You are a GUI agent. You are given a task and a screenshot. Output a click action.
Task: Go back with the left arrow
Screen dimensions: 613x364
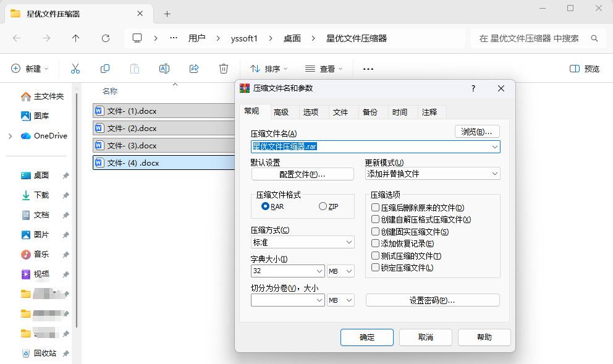pos(17,38)
